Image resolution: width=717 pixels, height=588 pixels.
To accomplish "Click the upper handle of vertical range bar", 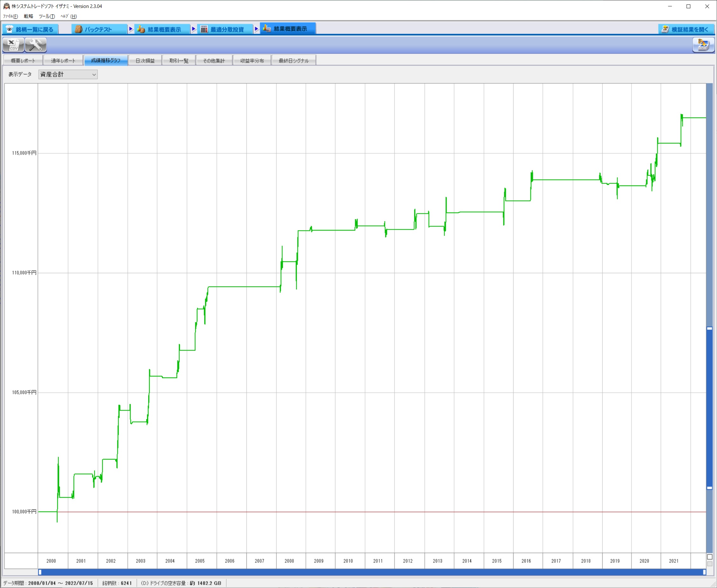I will click(710, 329).
